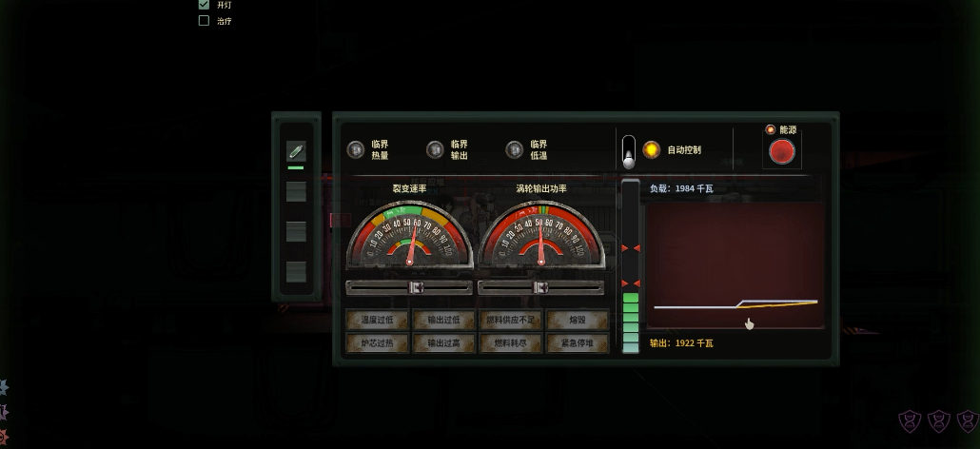This screenshot has width=980, height=449.
Task: Click the upper red arrow marker pair
Action: click(631, 248)
